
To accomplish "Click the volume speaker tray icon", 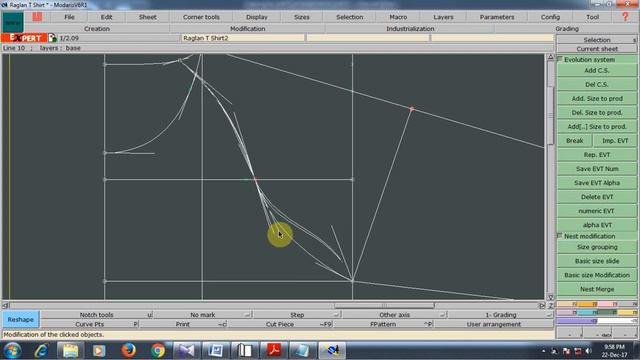I will pyautogui.click(x=588, y=351).
